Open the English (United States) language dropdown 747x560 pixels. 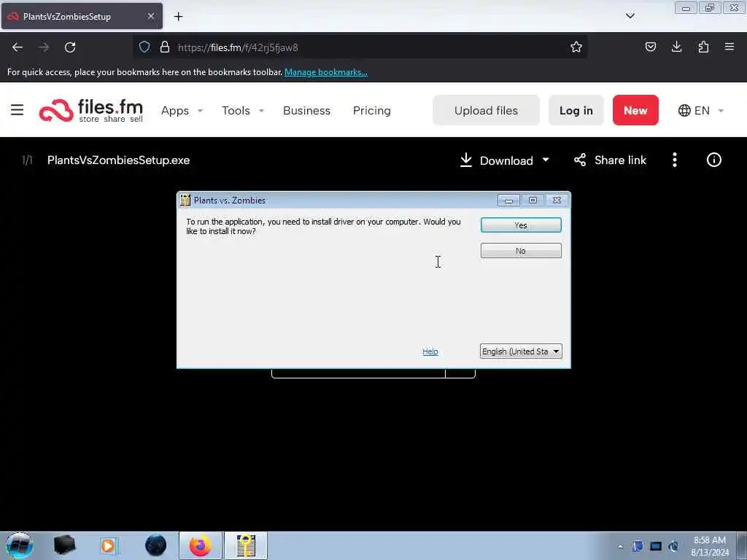coord(521,351)
